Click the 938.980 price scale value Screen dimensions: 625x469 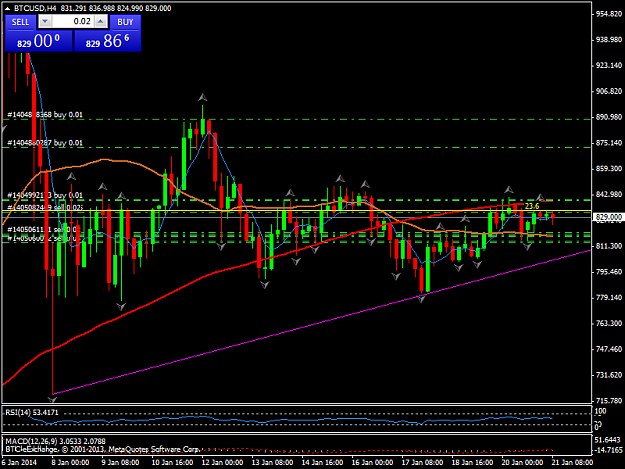[609, 39]
